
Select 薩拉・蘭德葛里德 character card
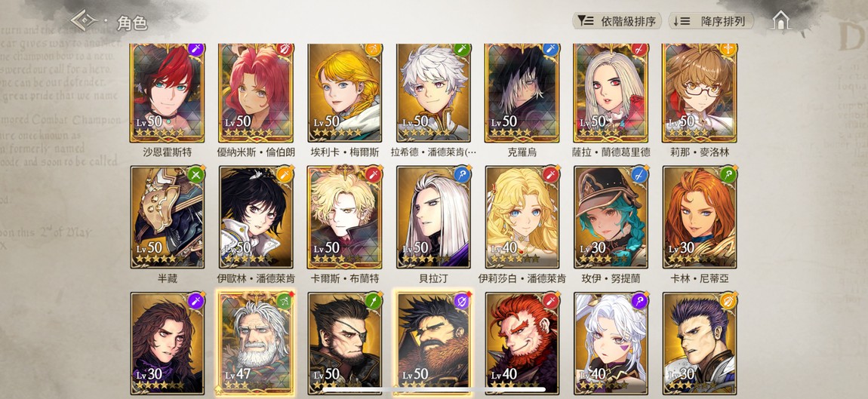[x=611, y=93]
